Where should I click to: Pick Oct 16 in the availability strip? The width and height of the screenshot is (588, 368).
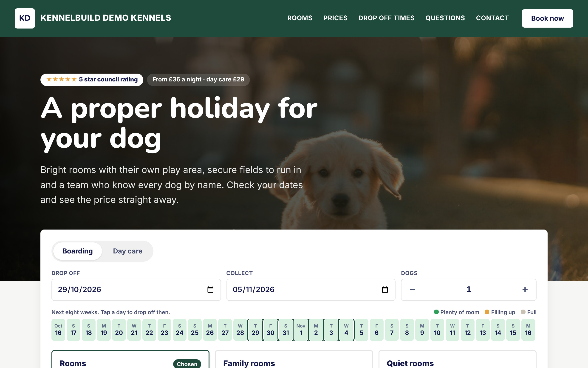[58, 330]
